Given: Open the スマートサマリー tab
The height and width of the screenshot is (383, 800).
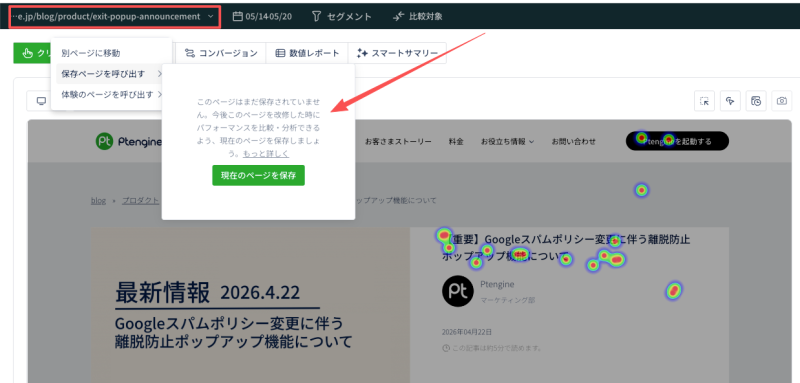Looking at the screenshot, I should point(397,53).
